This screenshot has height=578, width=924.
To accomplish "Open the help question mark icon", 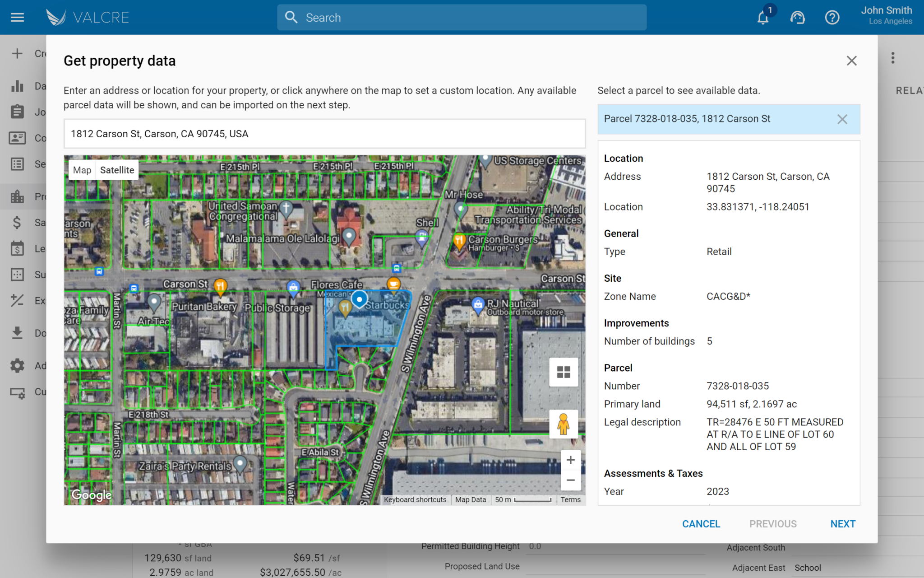I will (x=832, y=18).
